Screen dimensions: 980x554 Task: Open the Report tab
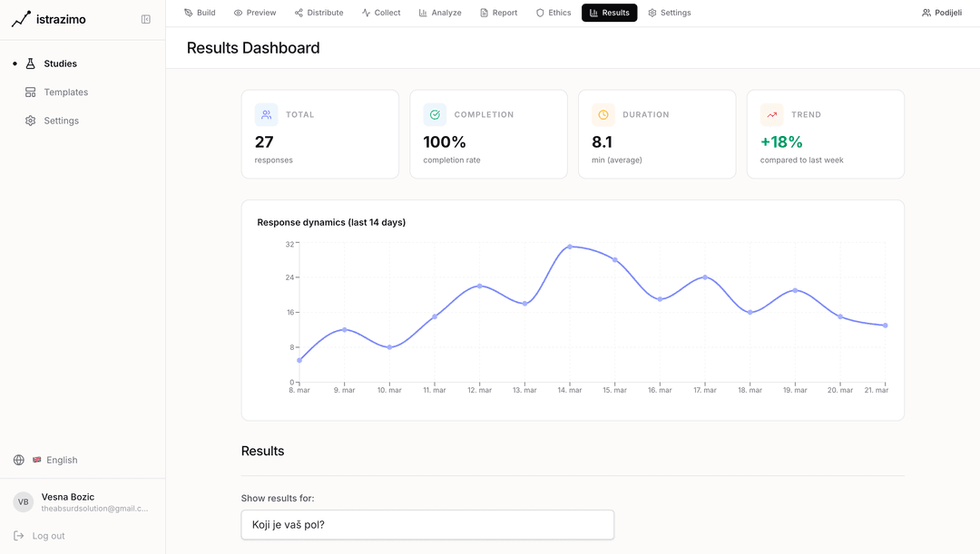tap(498, 13)
